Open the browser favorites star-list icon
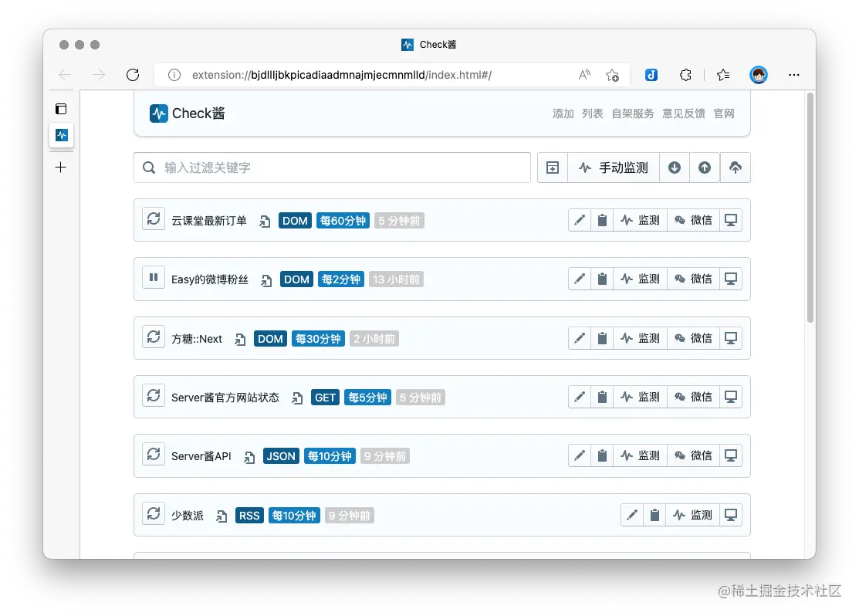The width and height of the screenshot is (859, 616). click(x=723, y=75)
